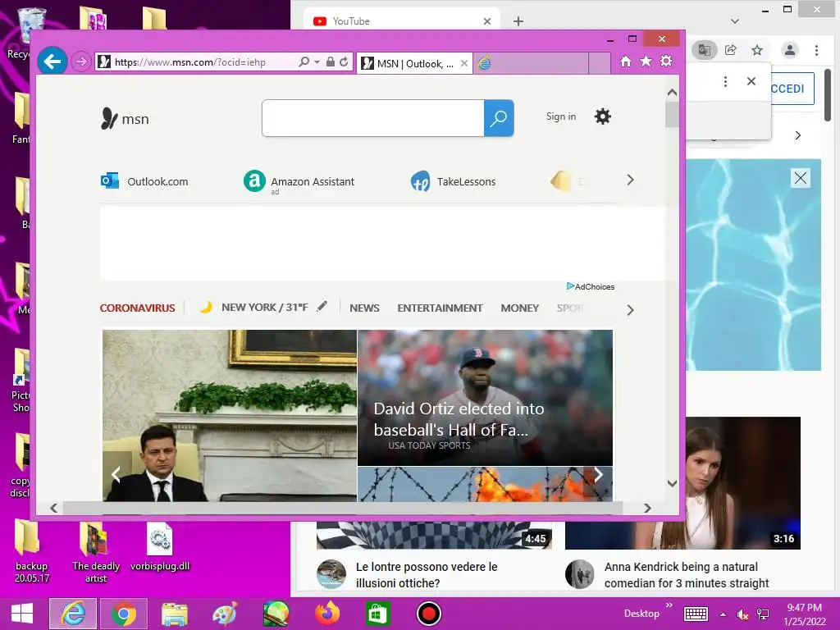Viewport: 840px width, 630px height.
Task: Open the Le lontre illusioni ottiche video title
Action: [x=427, y=575]
